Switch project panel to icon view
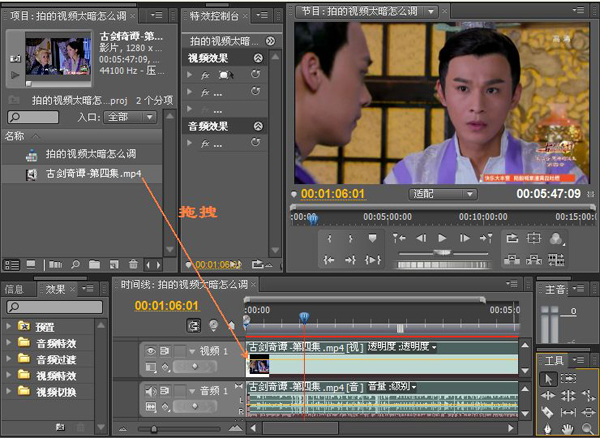Screen dimensions: 600x438 pos(31,264)
